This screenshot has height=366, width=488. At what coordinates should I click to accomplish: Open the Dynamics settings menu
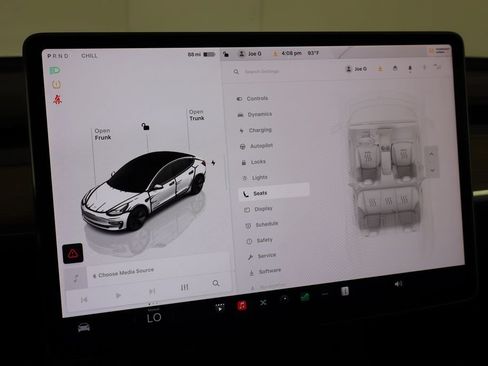pos(255,114)
